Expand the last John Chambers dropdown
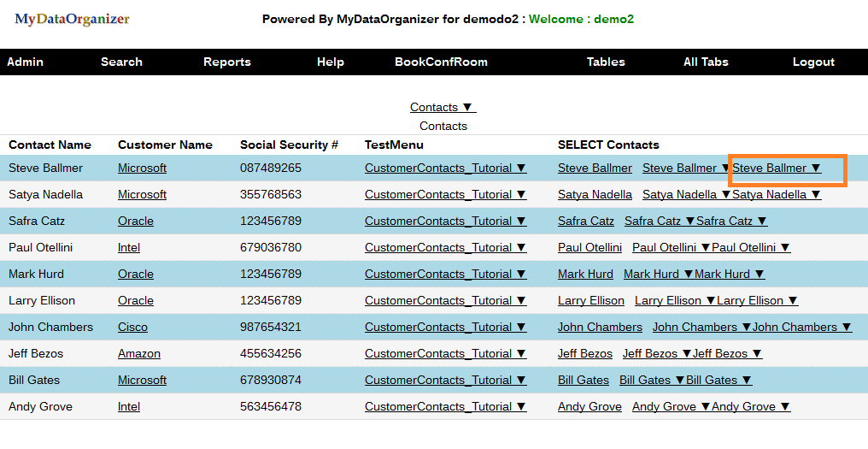Viewport: 868px width, 449px height. point(801,328)
